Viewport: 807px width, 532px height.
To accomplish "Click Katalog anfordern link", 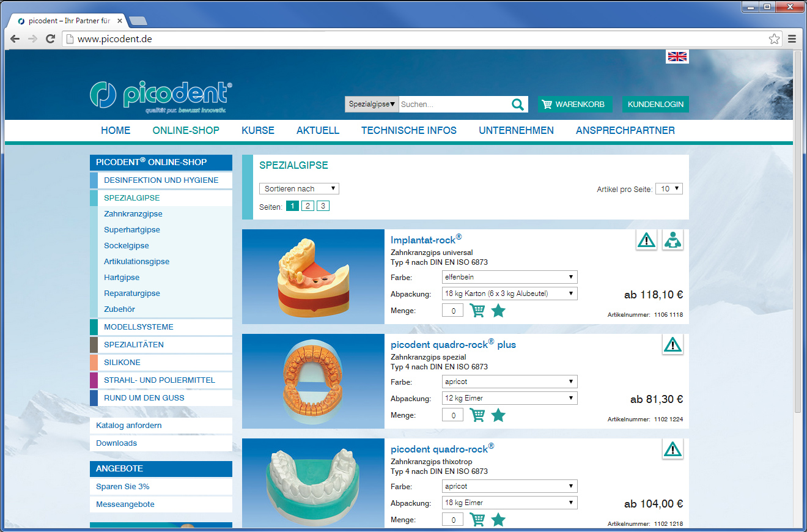I will [x=129, y=426].
